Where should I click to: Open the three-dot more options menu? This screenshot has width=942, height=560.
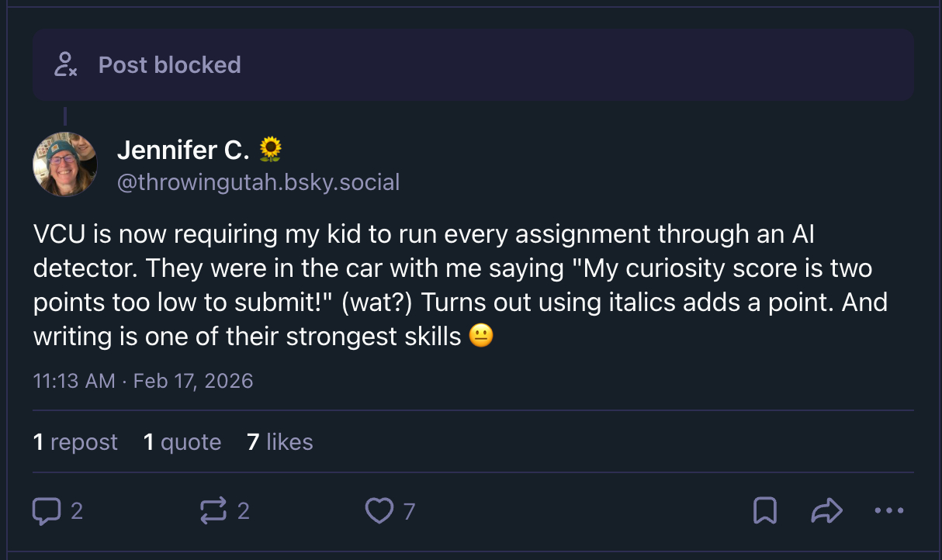(888, 510)
